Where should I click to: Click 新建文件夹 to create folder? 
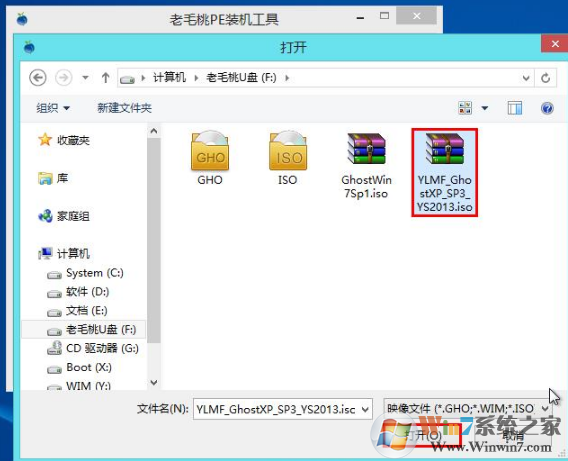point(124,108)
